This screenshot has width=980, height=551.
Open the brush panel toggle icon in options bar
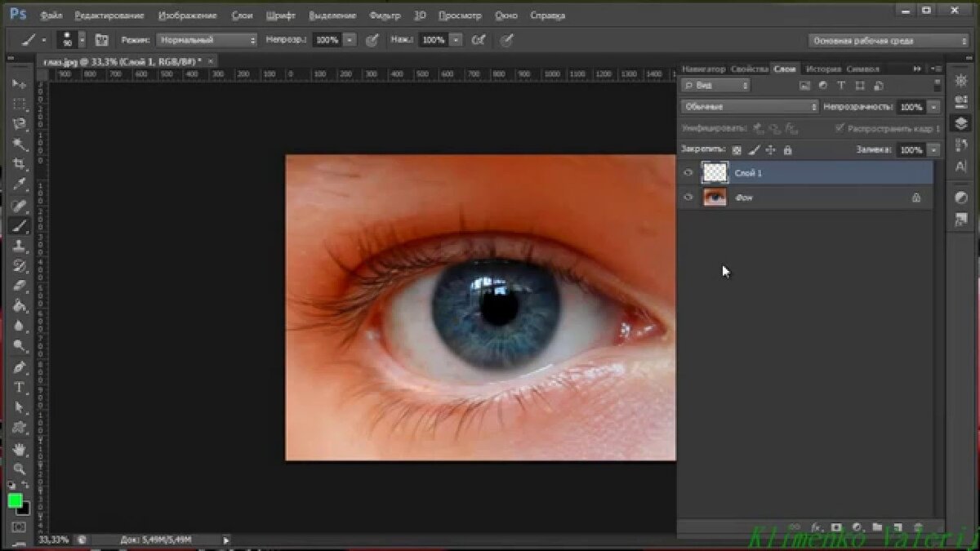102,40
